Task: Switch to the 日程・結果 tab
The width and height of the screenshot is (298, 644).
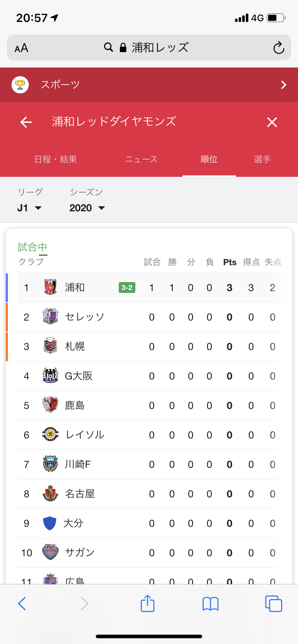Action: coord(56,159)
